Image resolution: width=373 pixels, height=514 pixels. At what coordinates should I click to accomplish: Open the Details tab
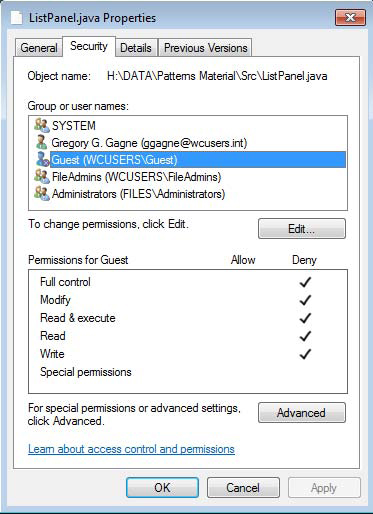click(136, 48)
